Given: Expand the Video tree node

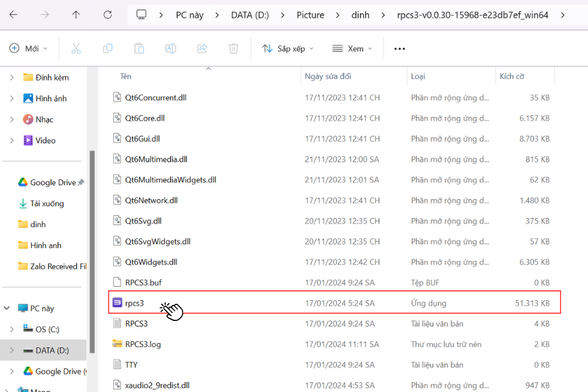Looking at the screenshot, I should pos(12,140).
